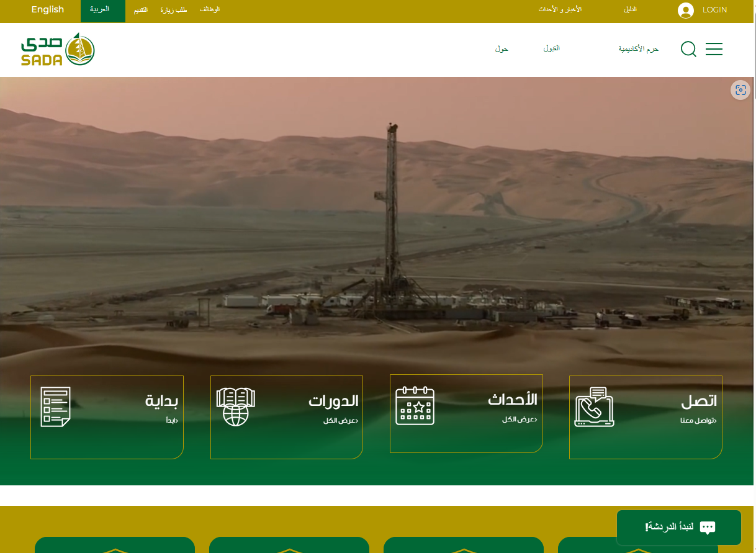This screenshot has height=553, width=756.
Task: Click the LOGIN link
Action: [x=714, y=10]
